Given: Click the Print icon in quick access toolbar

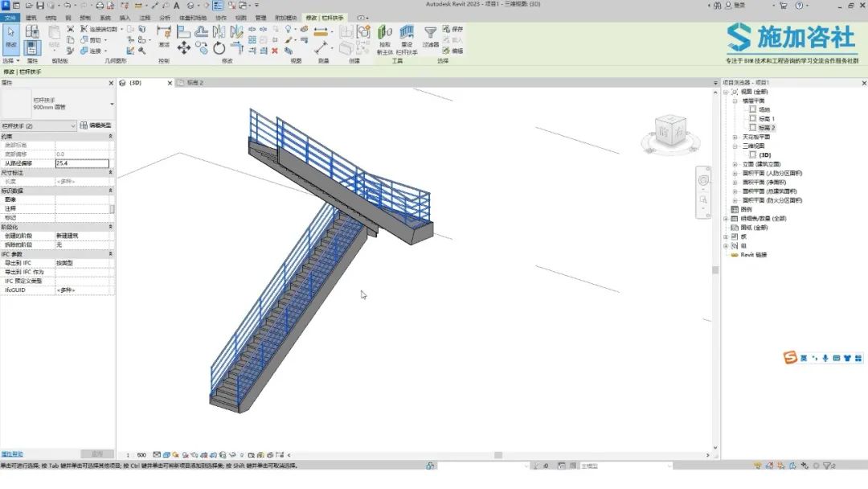Looking at the screenshot, I should 100,6.
